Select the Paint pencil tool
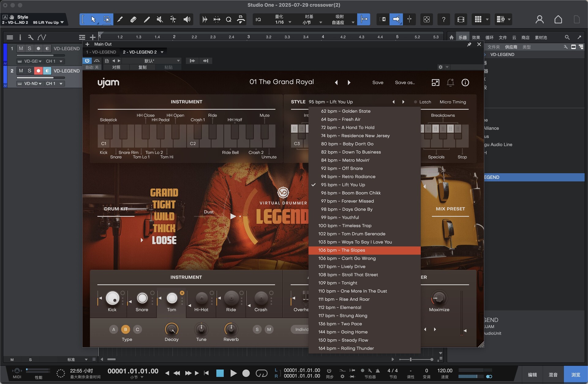Image resolution: width=588 pixels, height=384 pixels. pos(147,19)
